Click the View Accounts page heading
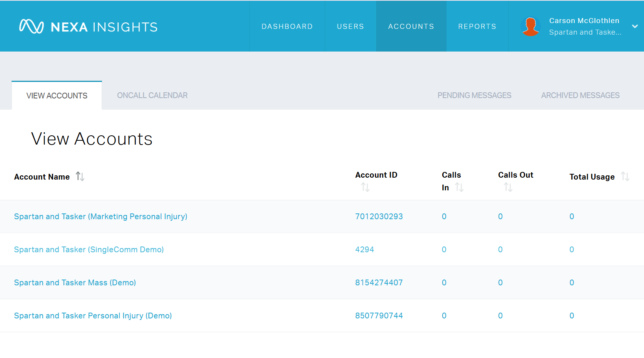644x358 pixels. [92, 139]
